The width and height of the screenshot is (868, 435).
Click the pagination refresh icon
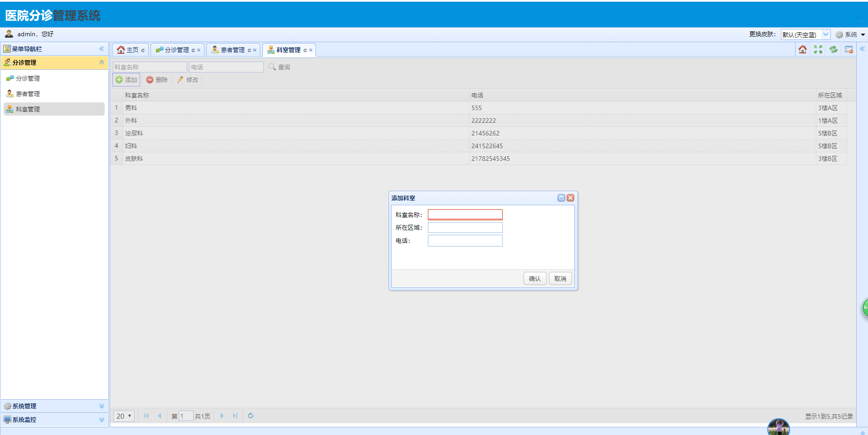[251, 416]
